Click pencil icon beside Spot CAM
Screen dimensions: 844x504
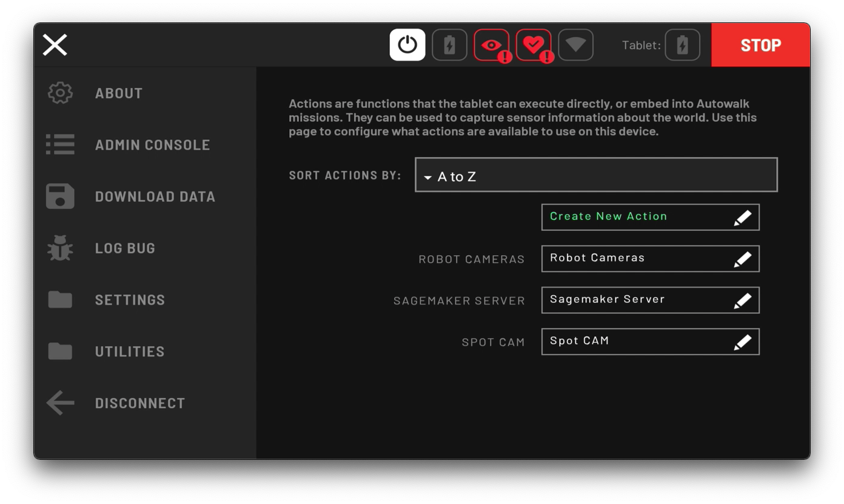click(743, 342)
